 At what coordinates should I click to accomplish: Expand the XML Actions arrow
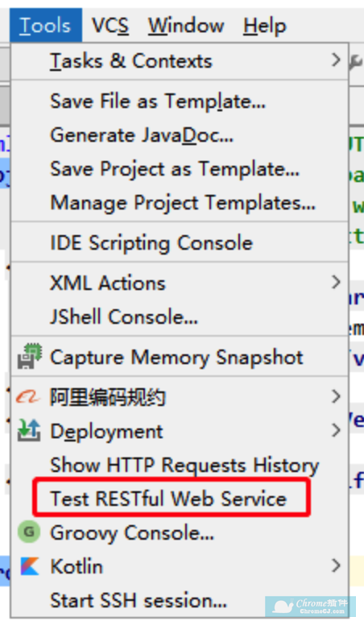(x=337, y=282)
